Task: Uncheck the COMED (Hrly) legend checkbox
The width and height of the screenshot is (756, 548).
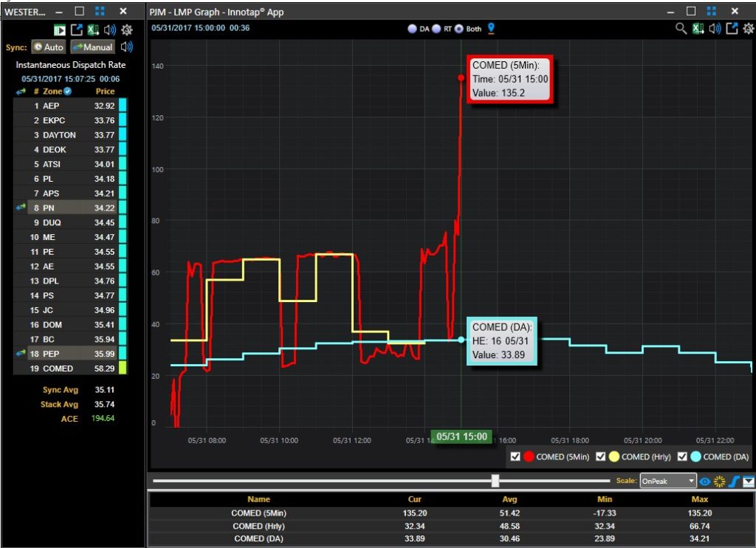Action: click(x=601, y=456)
